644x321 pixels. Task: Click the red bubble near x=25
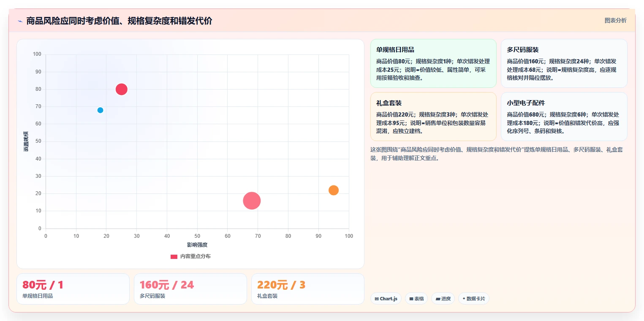(122, 89)
